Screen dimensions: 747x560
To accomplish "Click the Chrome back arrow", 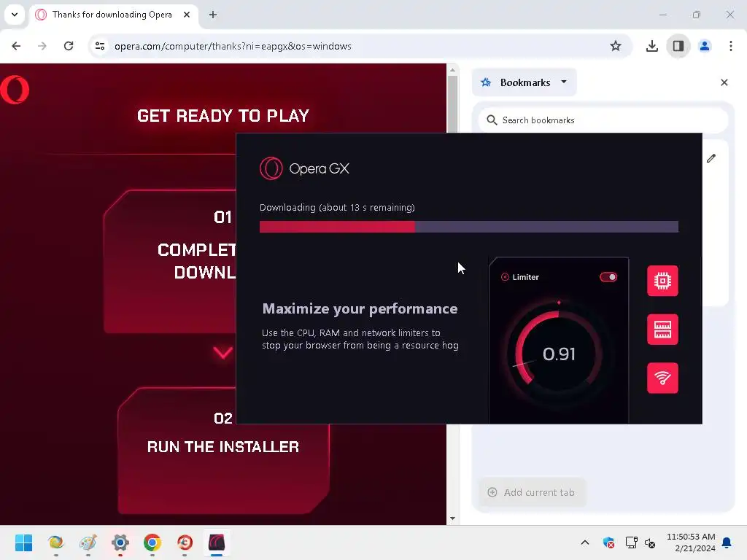I will (16, 46).
